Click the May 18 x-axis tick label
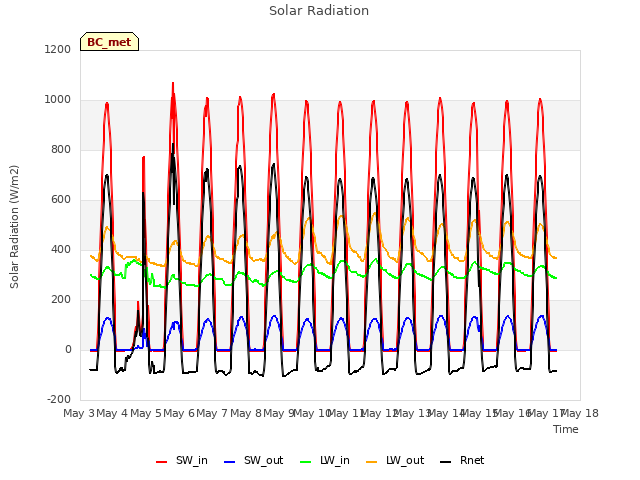Viewport: 640px width, 480px height. [580, 413]
